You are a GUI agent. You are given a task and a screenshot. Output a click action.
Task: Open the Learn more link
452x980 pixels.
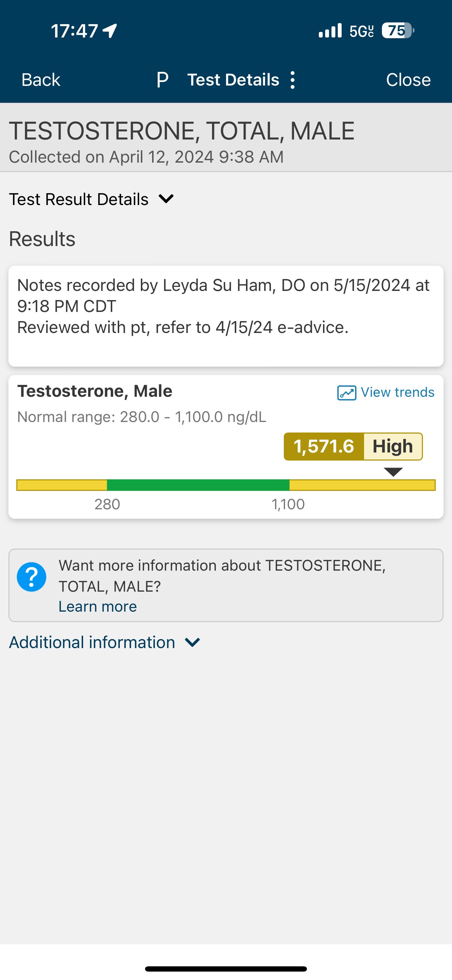[98, 606]
